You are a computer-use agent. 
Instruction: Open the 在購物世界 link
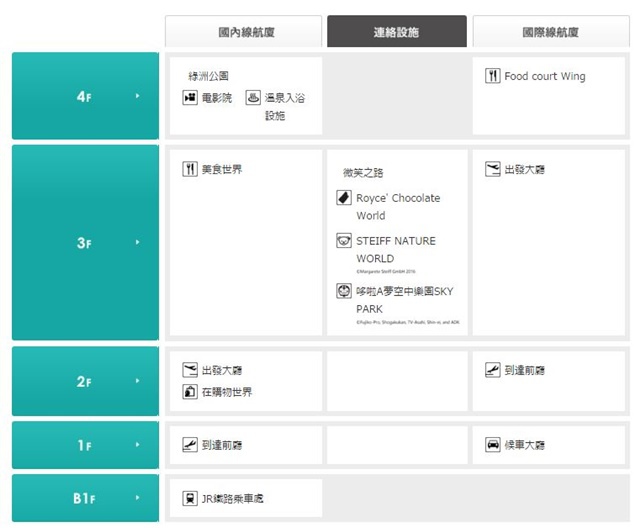point(227,392)
